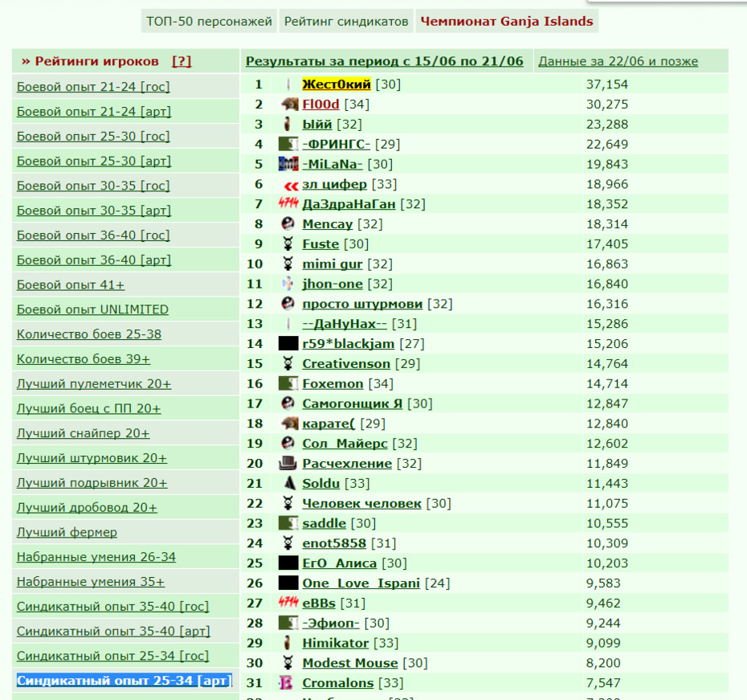Open the [?] ratings help link
The height and width of the screenshot is (700, 747).
(x=182, y=61)
